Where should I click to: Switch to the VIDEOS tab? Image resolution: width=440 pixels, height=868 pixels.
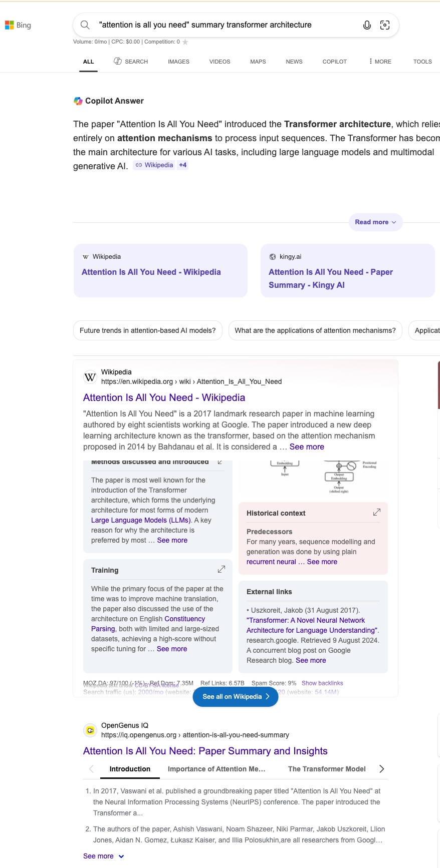[220, 62]
